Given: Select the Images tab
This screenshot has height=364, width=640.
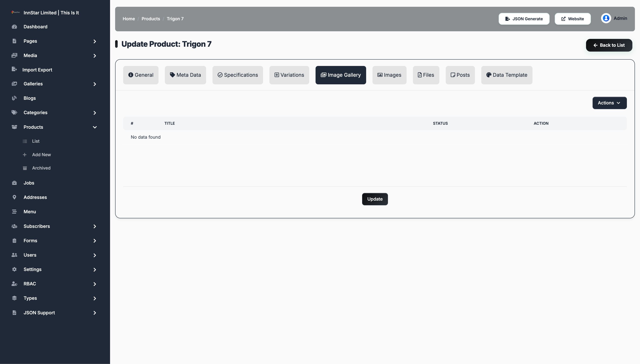Looking at the screenshot, I should click(389, 75).
